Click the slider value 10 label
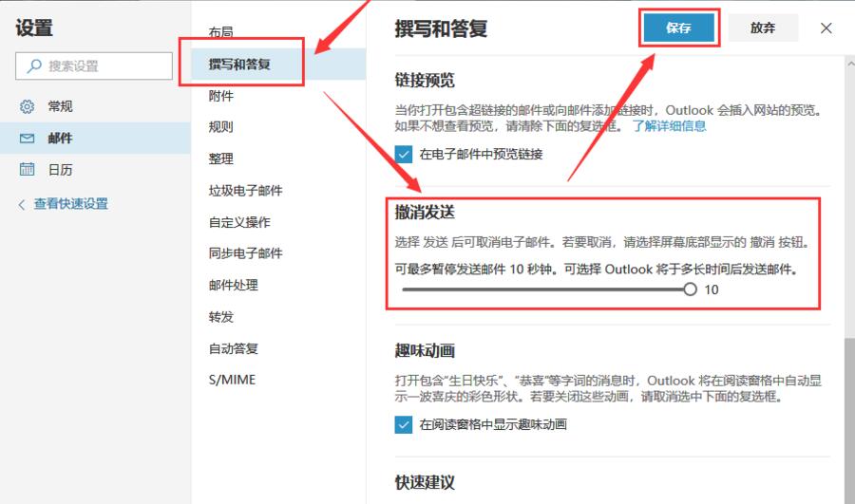 click(x=711, y=289)
